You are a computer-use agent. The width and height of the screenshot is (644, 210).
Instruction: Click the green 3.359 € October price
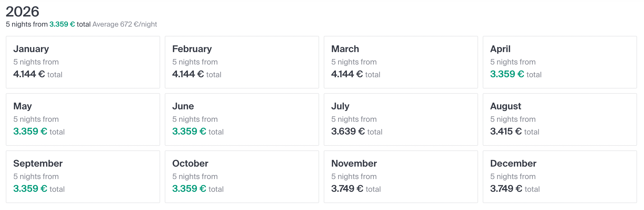point(189,189)
